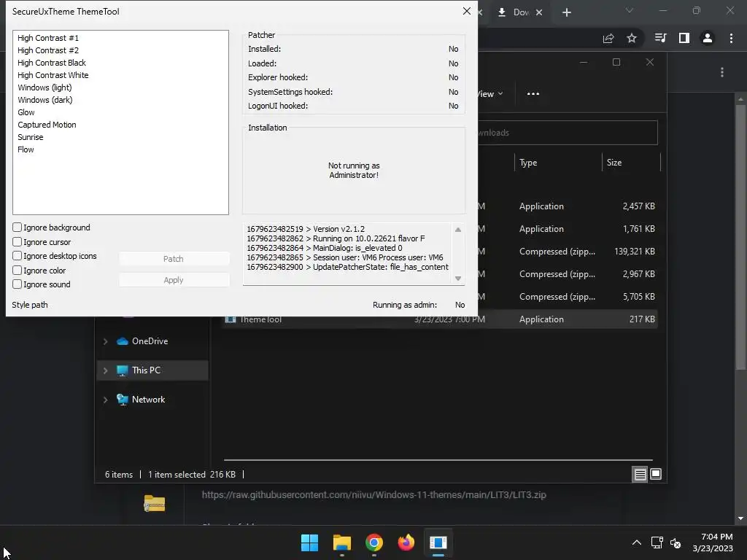747x560 pixels.
Task: Open the Chrome three-dot menu
Action: [x=731, y=38]
